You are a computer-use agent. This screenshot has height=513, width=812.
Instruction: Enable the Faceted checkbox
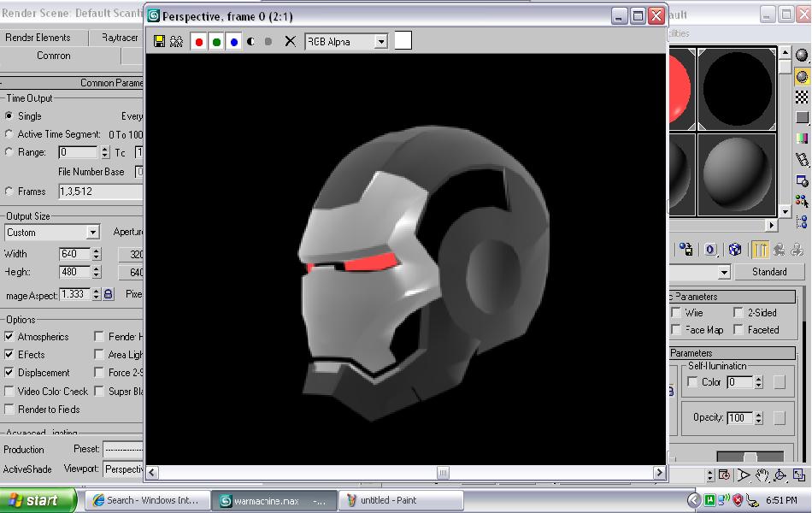tap(738, 329)
